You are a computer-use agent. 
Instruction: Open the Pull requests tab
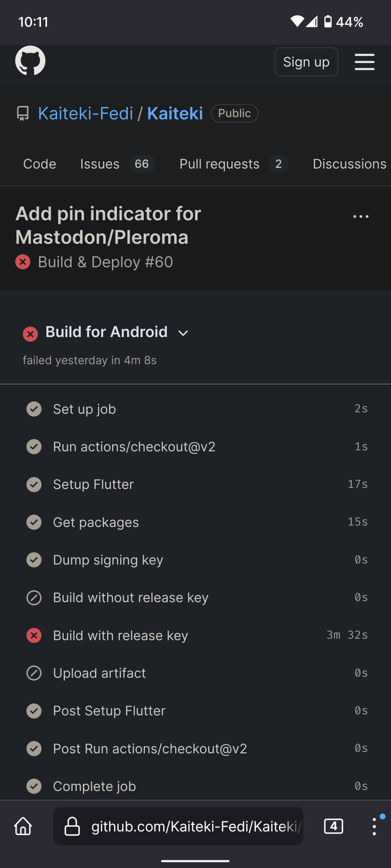point(219,164)
